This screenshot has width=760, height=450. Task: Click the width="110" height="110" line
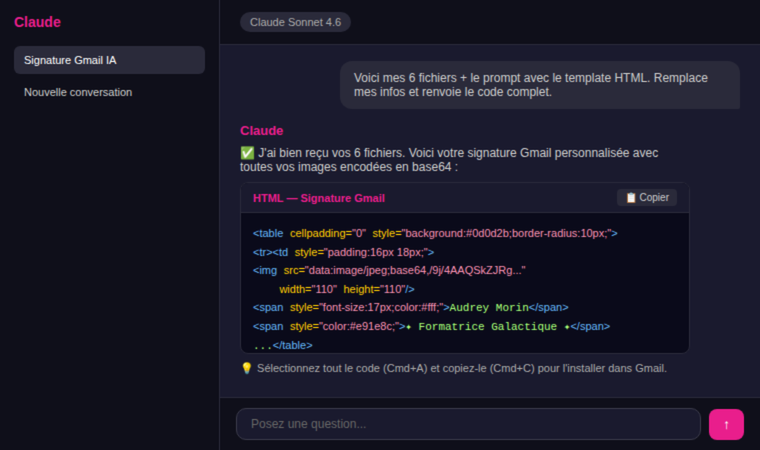pyautogui.click(x=347, y=289)
